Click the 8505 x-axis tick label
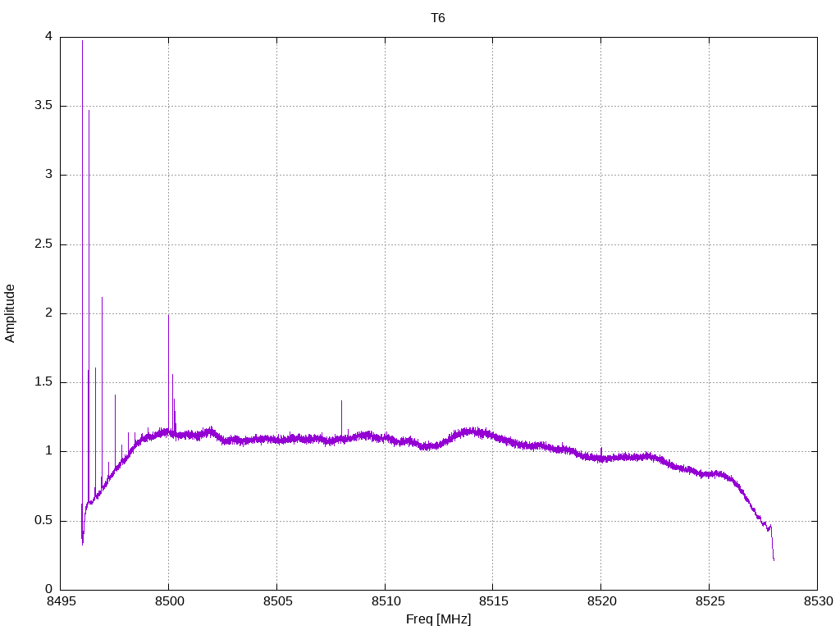This screenshot has width=840, height=630. (277, 601)
